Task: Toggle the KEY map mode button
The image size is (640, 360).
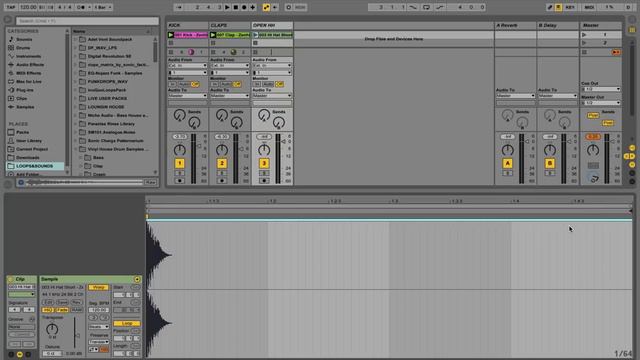Action: 570,7
